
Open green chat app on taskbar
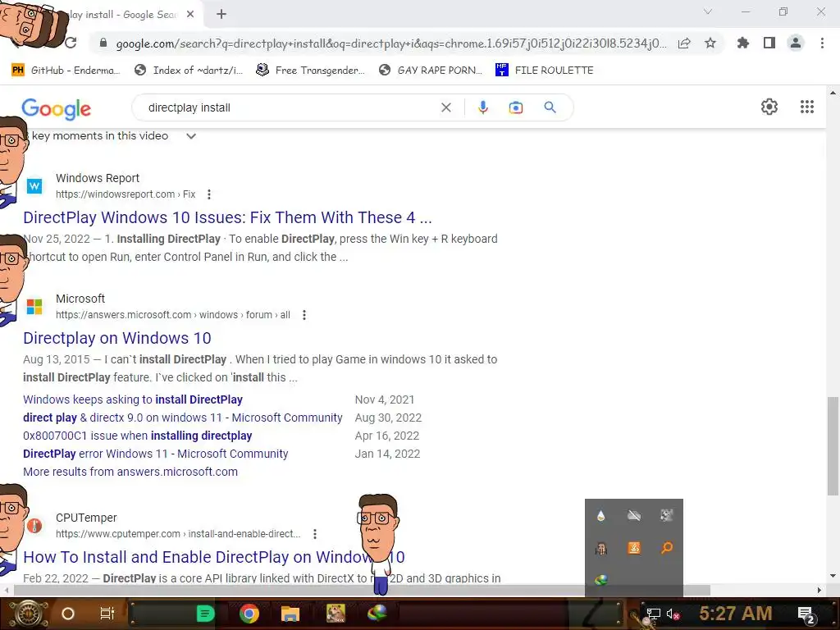tap(205, 614)
